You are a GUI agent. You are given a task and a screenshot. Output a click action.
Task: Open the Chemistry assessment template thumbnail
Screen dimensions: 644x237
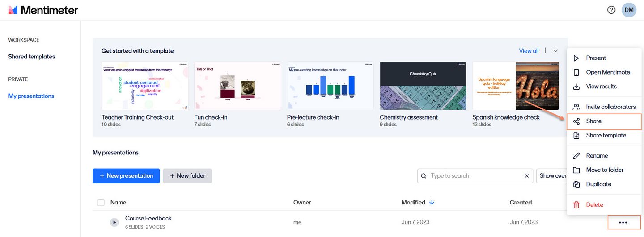tap(423, 86)
